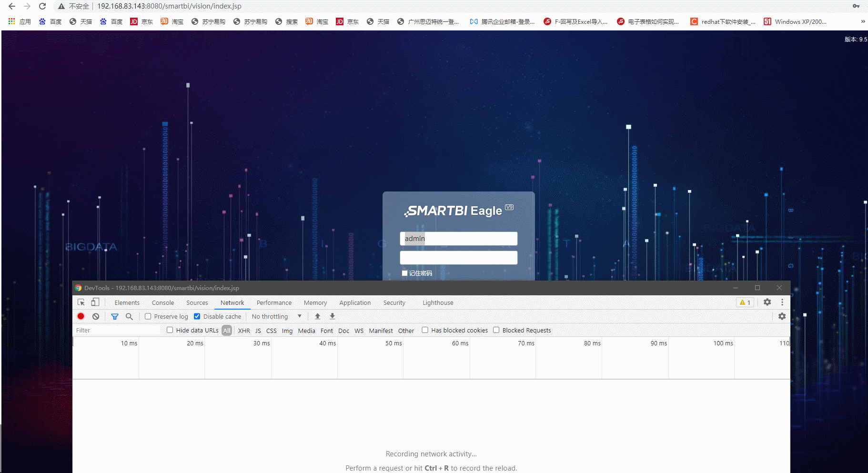The width and height of the screenshot is (868, 473).
Task: Select the All request type filter
Action: click(227, 331)
